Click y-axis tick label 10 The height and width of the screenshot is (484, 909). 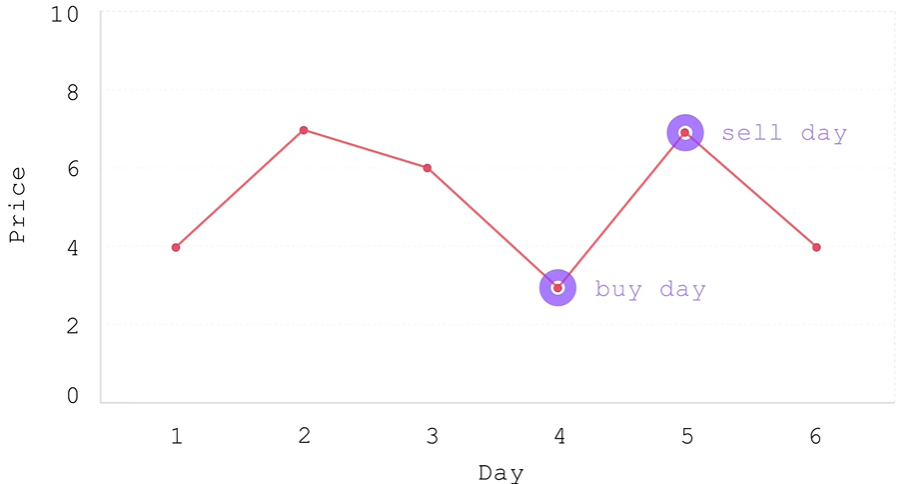click(64, 14)
